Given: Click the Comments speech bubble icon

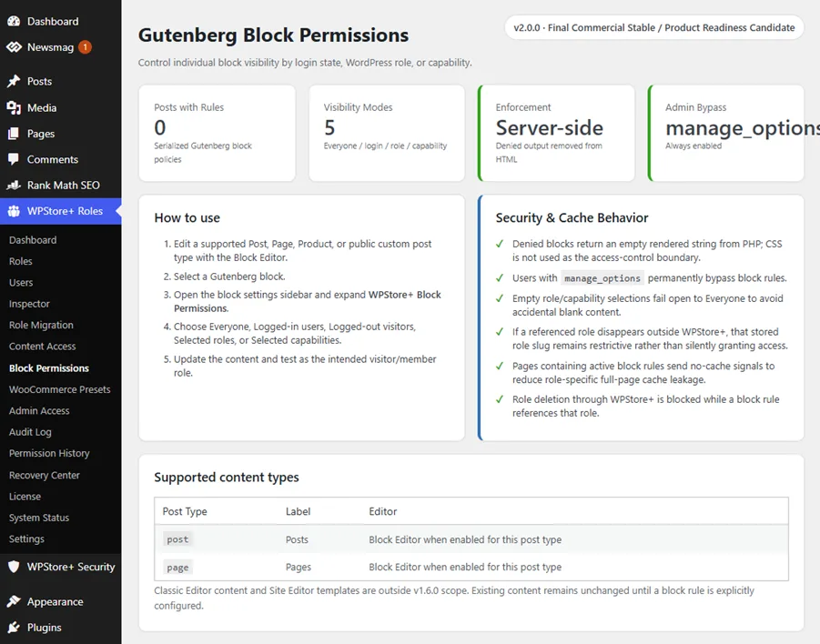Looking at the screenshot, I should [x=14, y=159].
